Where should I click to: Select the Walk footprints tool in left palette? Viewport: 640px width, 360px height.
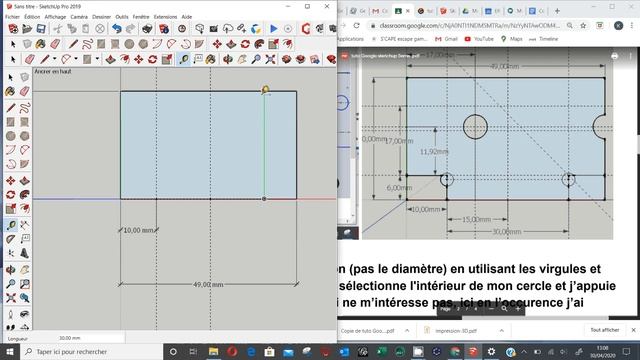coord(11,327)
